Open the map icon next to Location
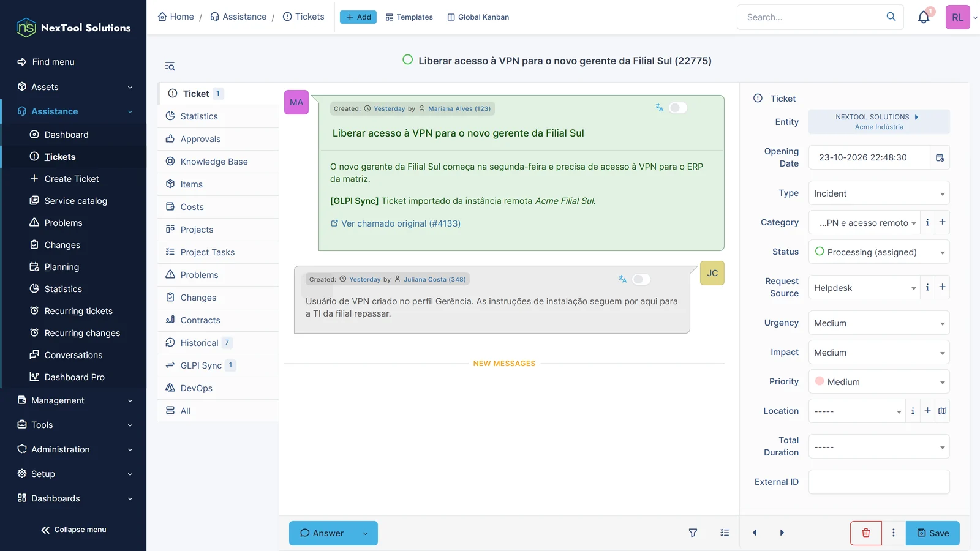980x551 pixels. (x=943, y=411)
